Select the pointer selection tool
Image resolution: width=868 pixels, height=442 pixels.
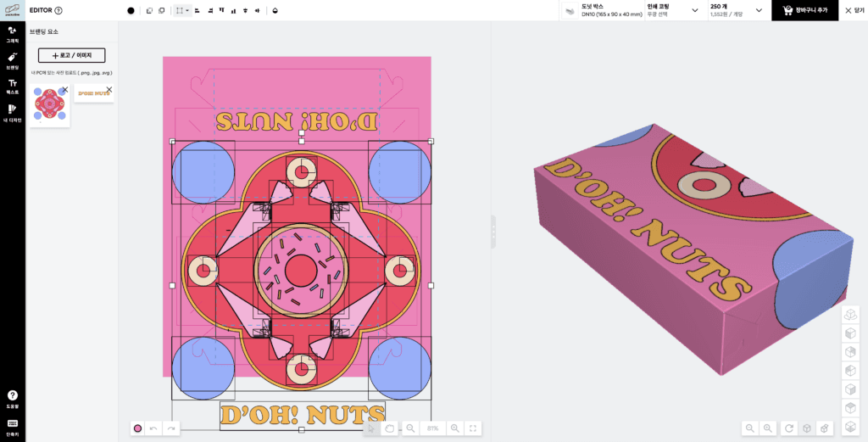pyautogui.click(x=371, y=428)
